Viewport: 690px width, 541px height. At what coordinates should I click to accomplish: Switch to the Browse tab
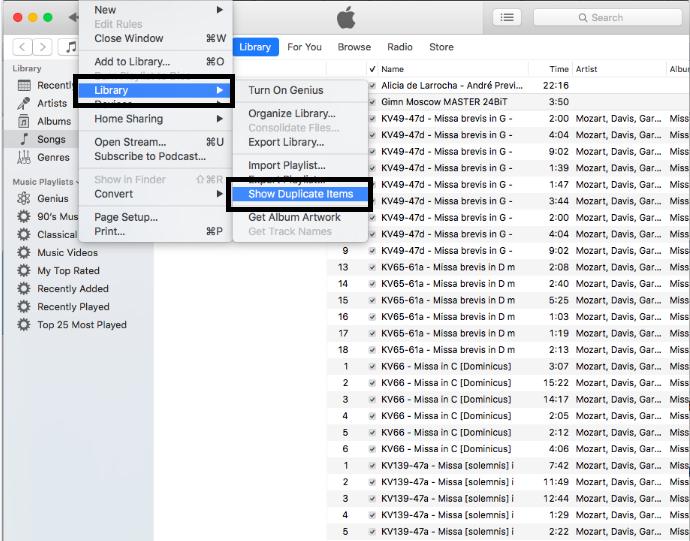point(354,47)
